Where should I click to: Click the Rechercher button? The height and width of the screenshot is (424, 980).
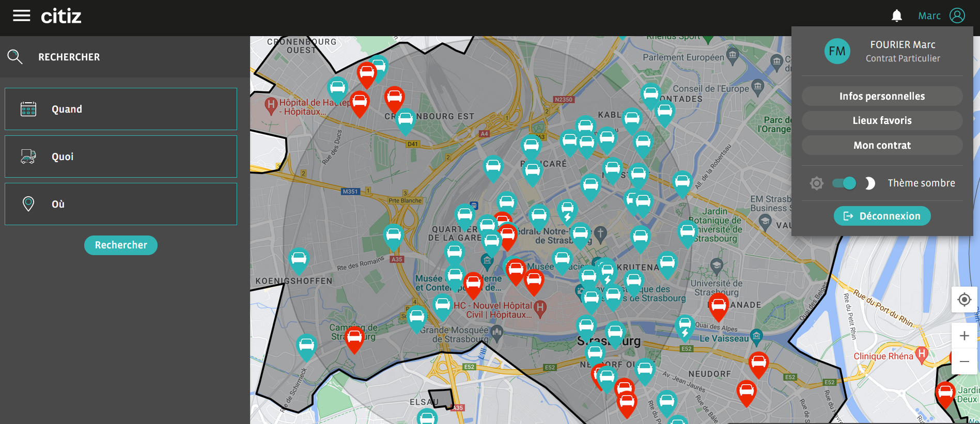pyautogui.click(x=121, y=245)
